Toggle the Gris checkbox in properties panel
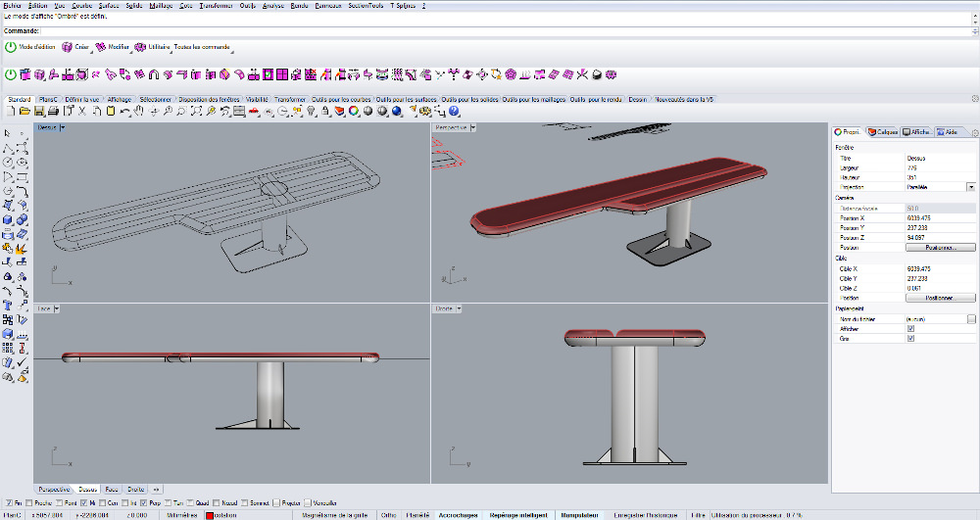 pos(911,339)
